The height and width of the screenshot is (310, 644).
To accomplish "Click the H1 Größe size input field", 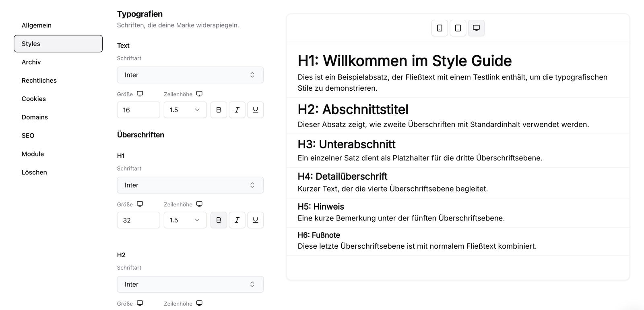I will click(138, 220).
